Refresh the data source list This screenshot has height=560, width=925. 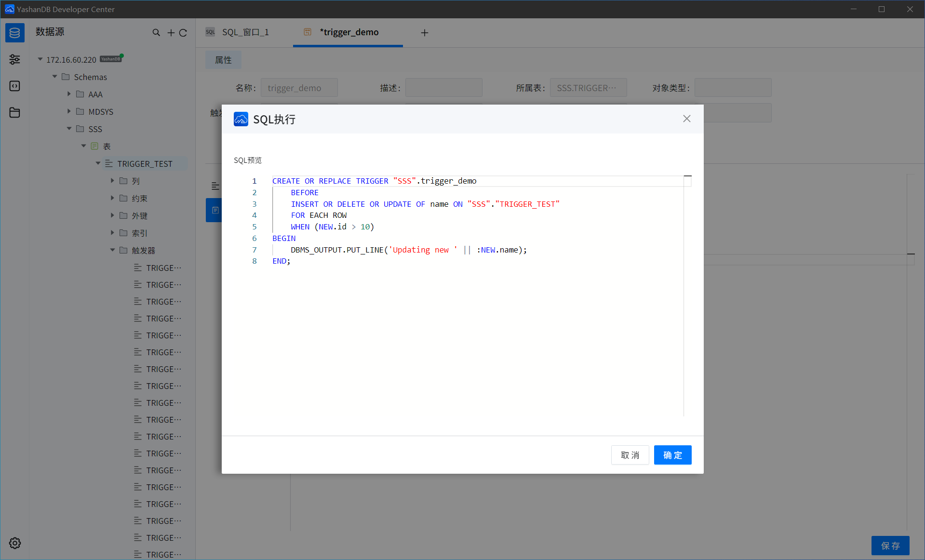pyautogui.click(x=183, y=33)
